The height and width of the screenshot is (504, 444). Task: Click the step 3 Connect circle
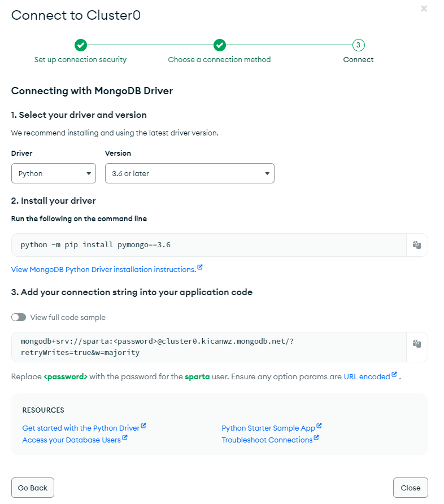pyautogui.click(x=358, y=45)
